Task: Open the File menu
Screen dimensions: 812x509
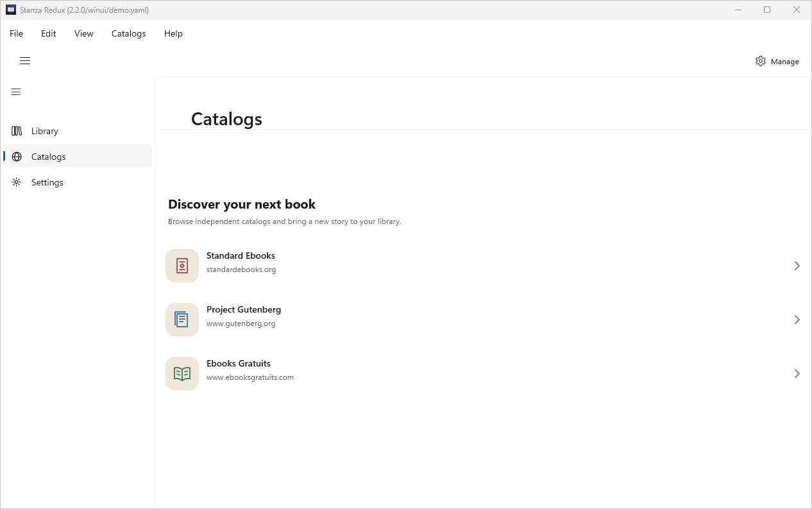Action: 16,33
